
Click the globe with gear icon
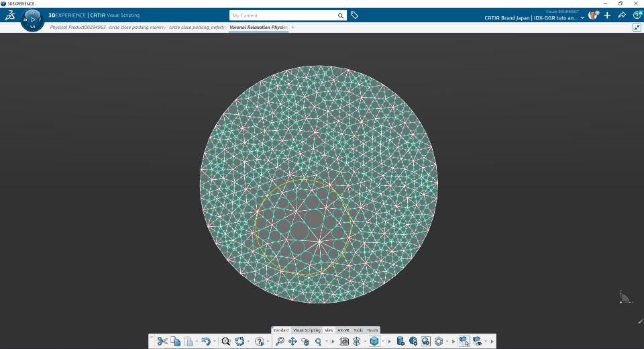[x=413, y=341]
